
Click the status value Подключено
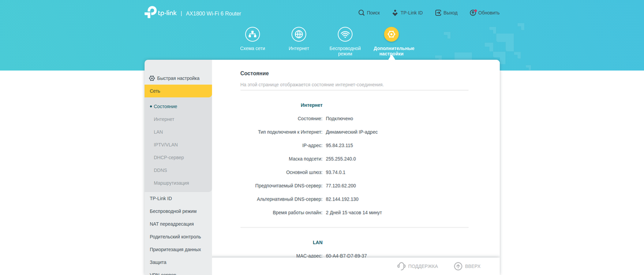click(339, 119)
